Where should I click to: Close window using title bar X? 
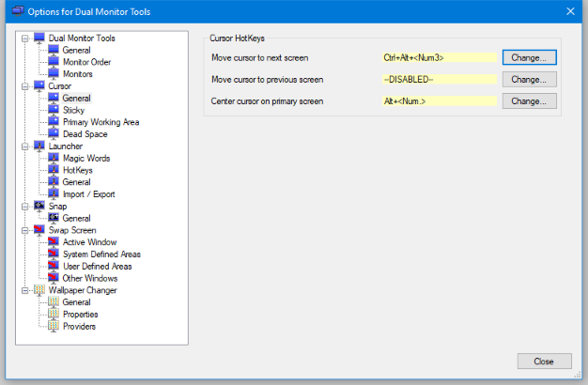click(x=570, y=11)
